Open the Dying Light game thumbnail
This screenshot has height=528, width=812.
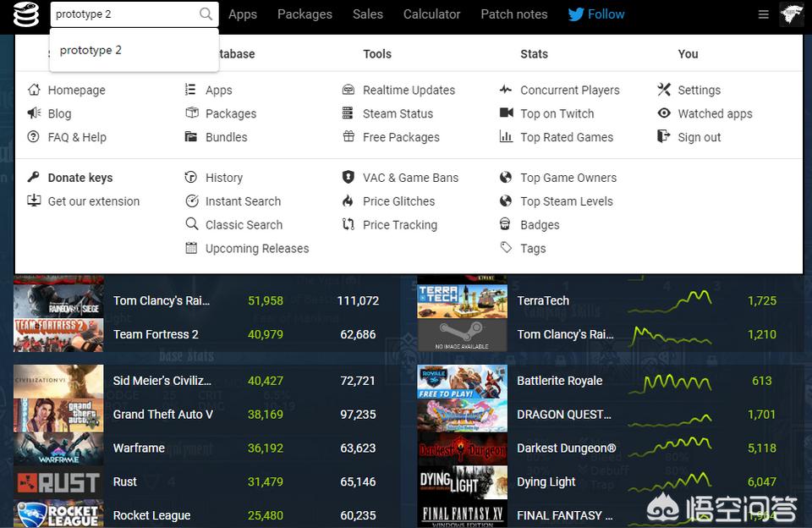463,482
